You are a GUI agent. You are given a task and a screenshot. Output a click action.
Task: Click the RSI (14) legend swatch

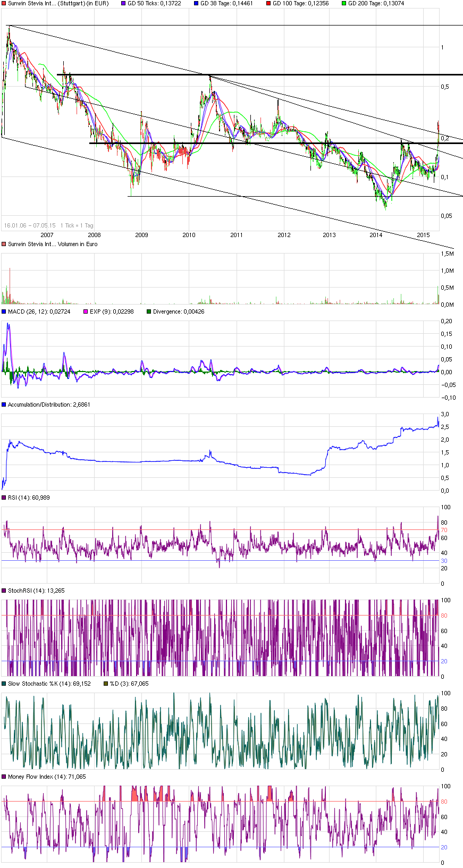(4, 498)
